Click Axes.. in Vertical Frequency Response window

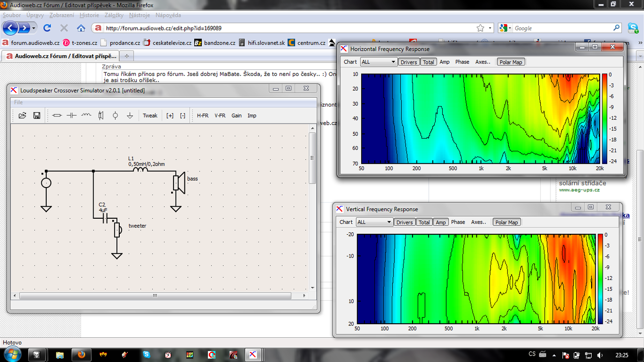click(x=478, y=222)
